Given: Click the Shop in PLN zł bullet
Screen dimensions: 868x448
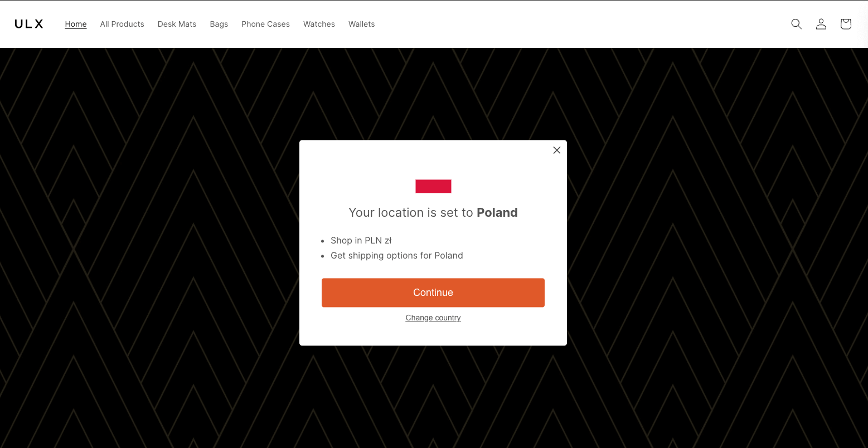Looking at the screenshot, I should pyautogui.click(x=361, y=240).
